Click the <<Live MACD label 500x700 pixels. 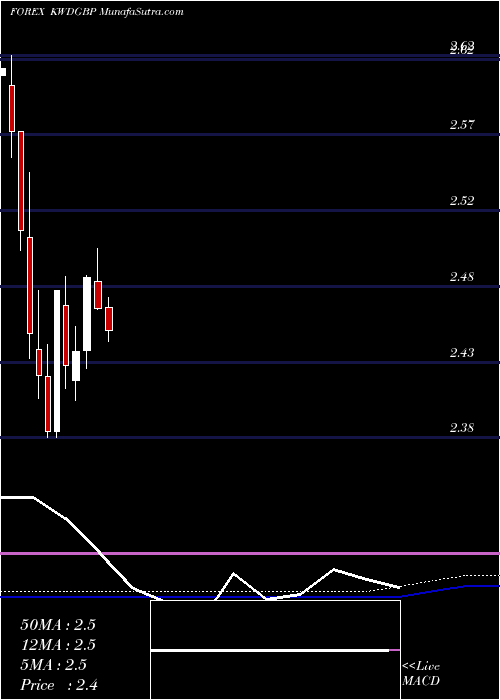click(421, 674)
